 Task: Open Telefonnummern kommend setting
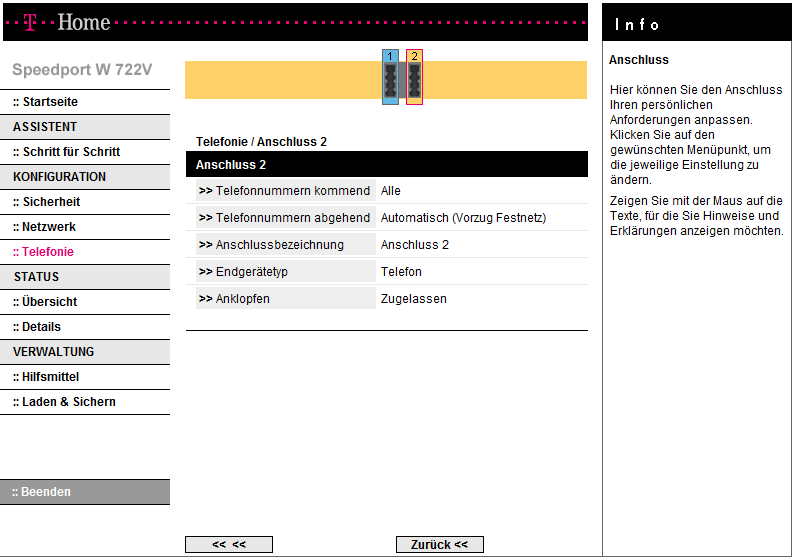point(285,191)
